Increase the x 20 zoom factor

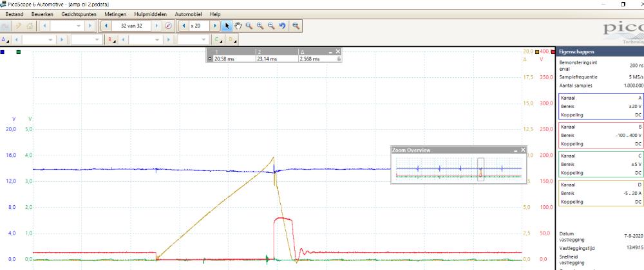pos(215,26)
